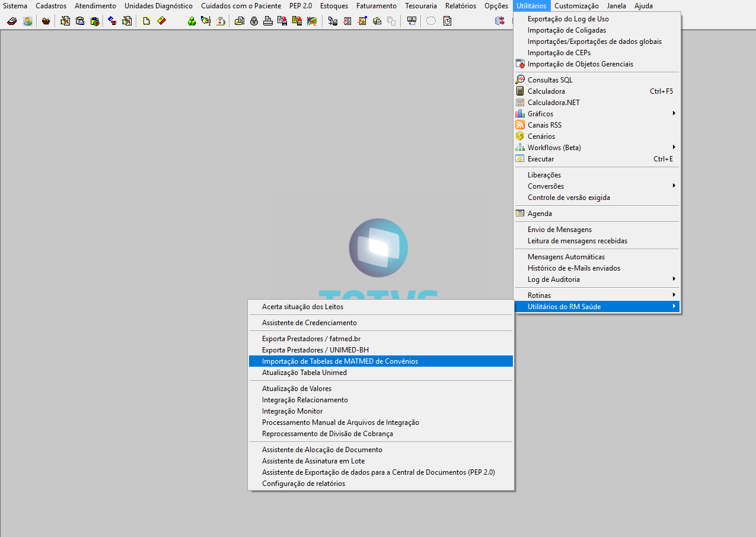The image size is (756, 537).
Task: Expand the Rotinas submenu
Action: pyautogui.click(x=597, y=295)
